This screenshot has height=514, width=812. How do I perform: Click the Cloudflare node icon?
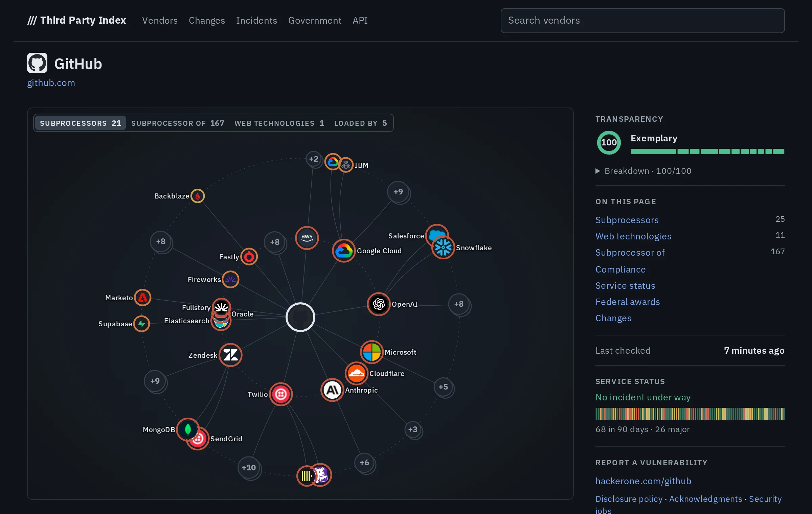pyautogui.click(x=356, y=373)
